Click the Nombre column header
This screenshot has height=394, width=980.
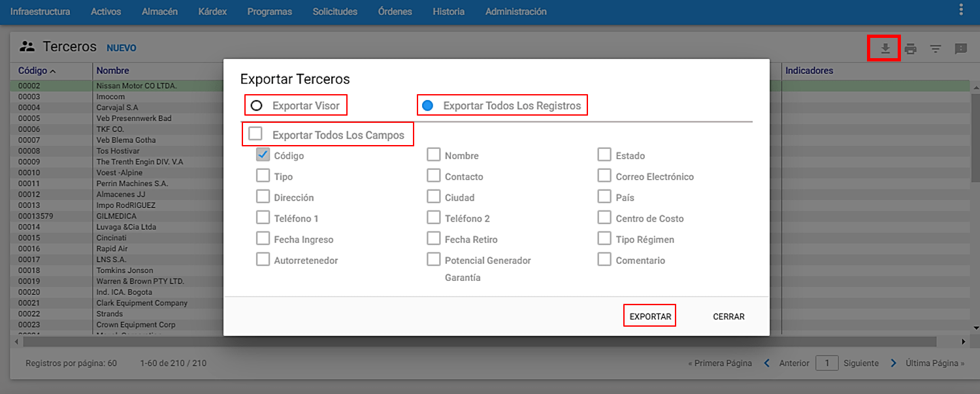tap(113, 71)
